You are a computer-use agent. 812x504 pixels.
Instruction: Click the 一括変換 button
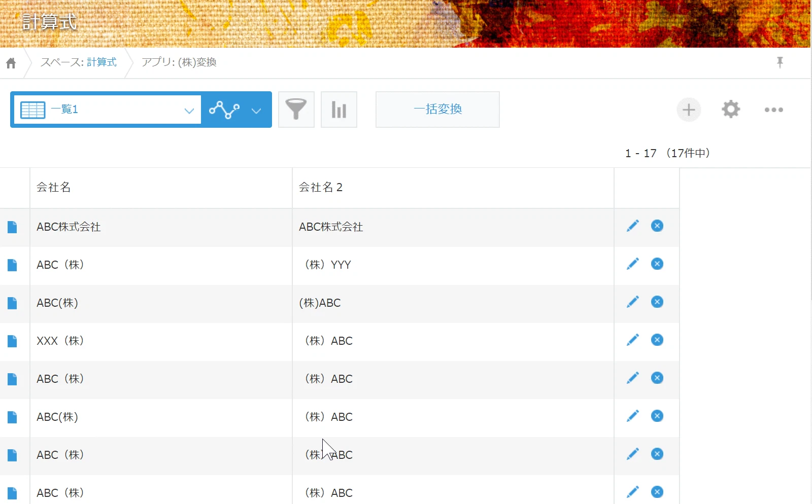coord(437,110)
